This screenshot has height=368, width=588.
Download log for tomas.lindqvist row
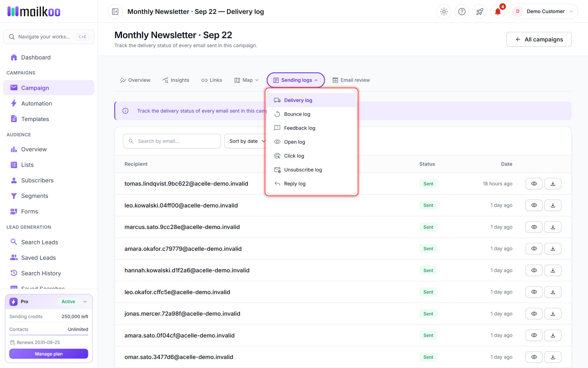pyautogui.click(x=553, y=183)
